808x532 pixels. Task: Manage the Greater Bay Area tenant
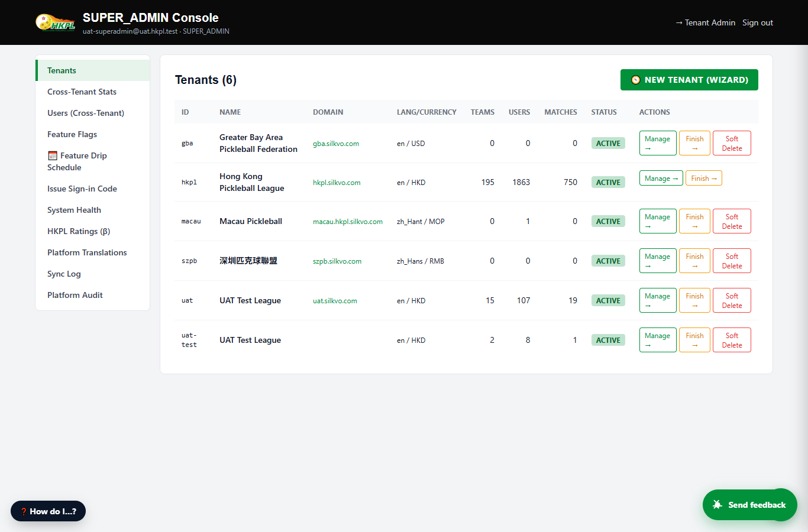click(658, 143)
